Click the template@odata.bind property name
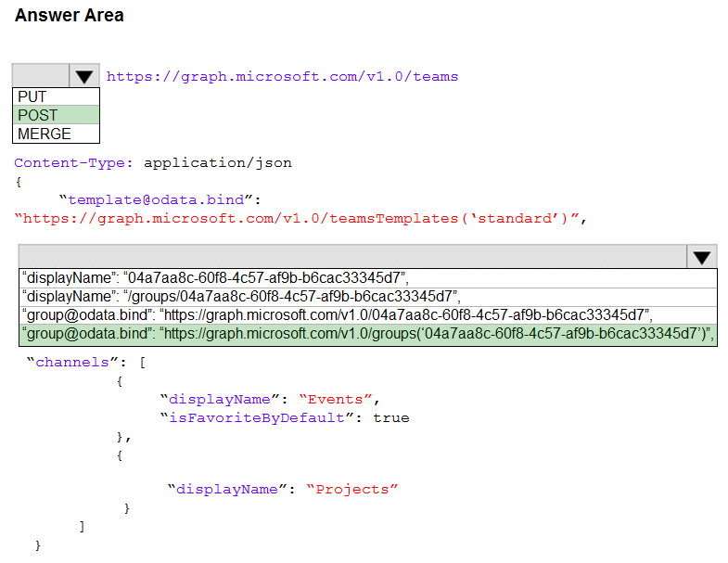This screenshot has height=563, width=728. pos(156,199)
